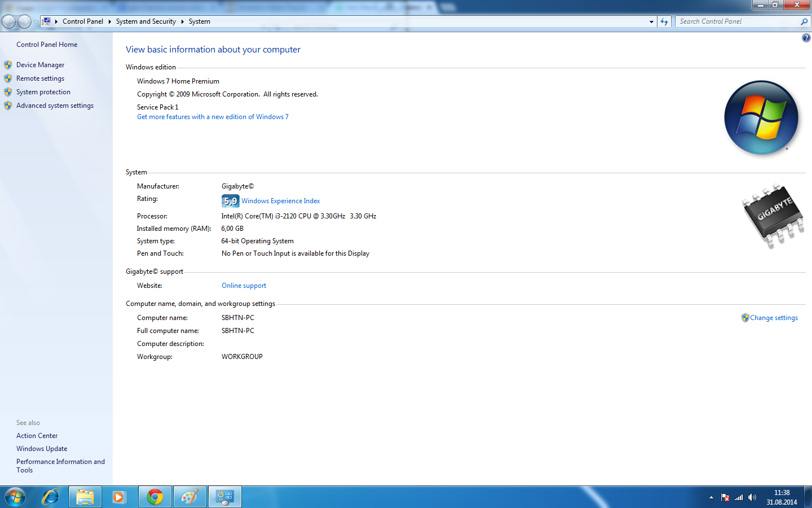812x508 pixels.
Task: Open Advanced system settings link
Action: click(x=55, y=106)
